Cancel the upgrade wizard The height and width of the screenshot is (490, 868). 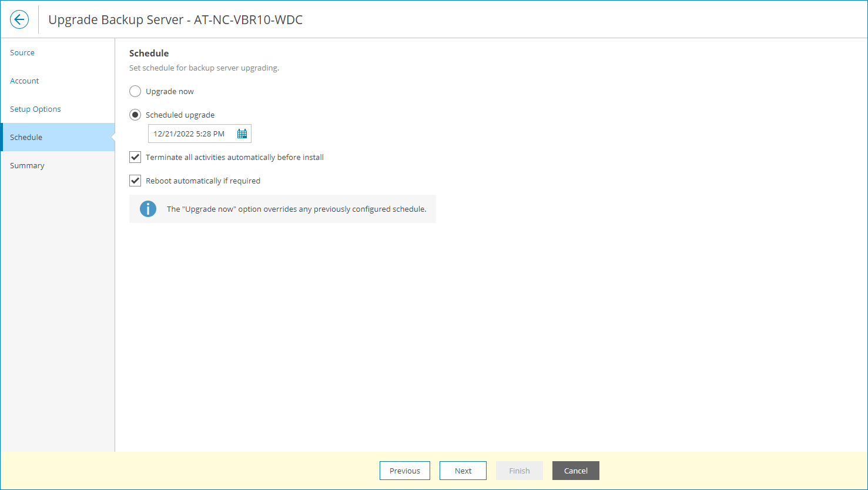click(575, 470)
